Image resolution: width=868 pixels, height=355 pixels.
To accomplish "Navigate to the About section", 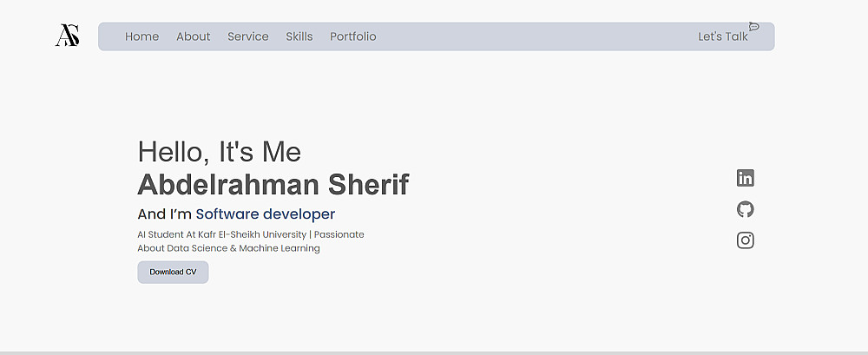I will (x=193, y=36).
